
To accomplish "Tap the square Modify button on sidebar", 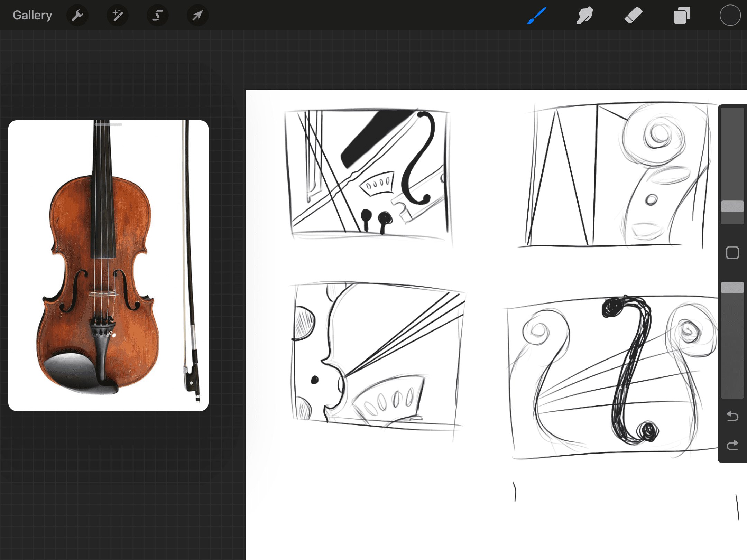I will click(732, 253).
